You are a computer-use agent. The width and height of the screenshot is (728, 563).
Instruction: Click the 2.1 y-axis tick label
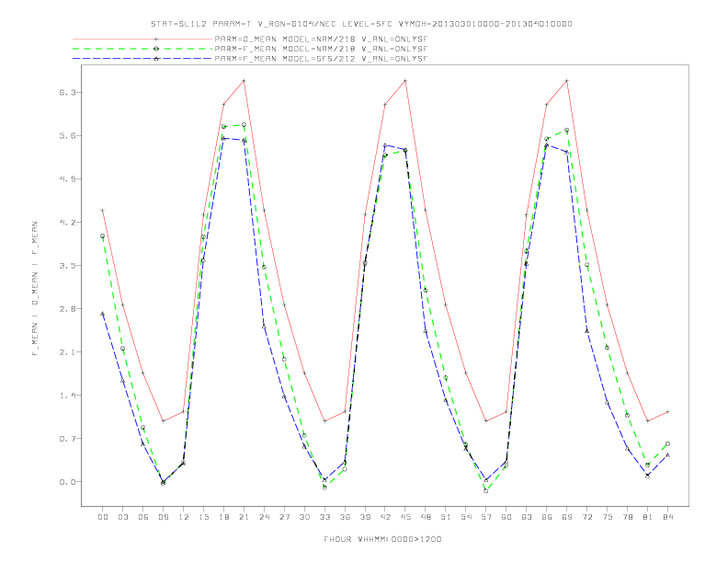tap(67, 352)
